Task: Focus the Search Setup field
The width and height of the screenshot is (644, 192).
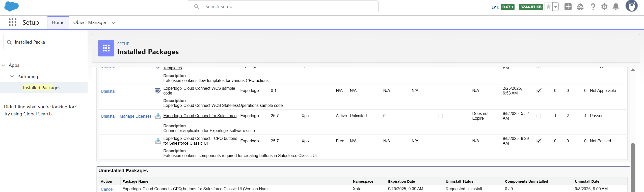Action: (282, 7)
